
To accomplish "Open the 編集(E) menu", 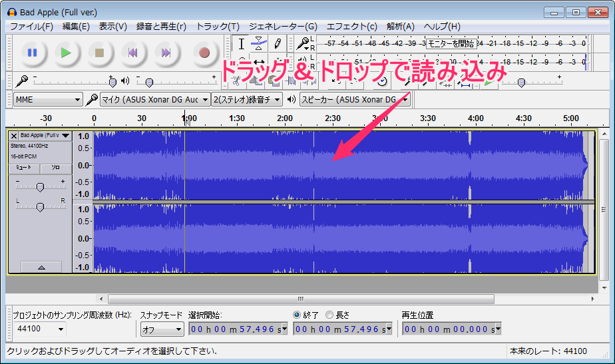I will (x=76, y=26).
